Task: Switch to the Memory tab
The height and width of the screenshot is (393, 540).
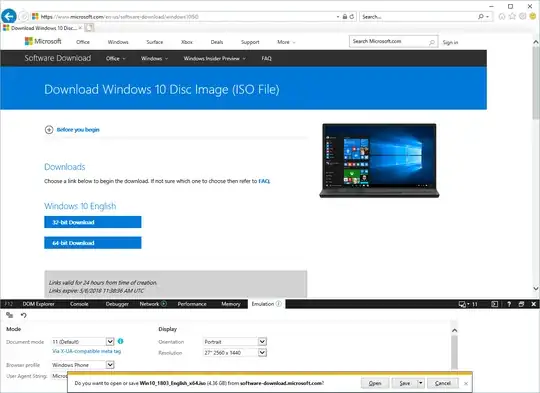Action: point(231,304)
